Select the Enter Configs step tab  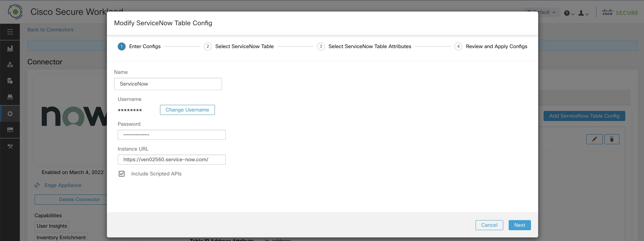click(x=140, y=46)
